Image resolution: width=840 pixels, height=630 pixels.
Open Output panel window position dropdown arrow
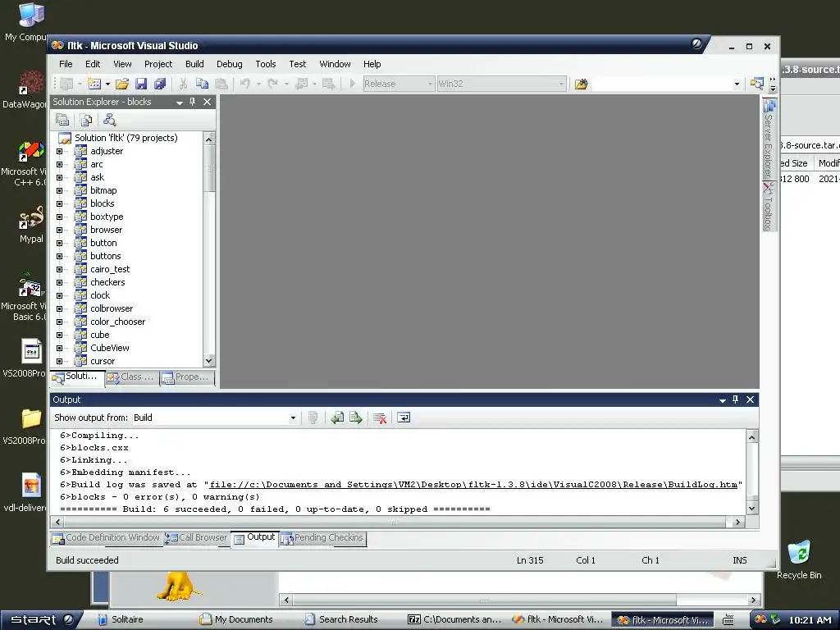coord(723,400)
